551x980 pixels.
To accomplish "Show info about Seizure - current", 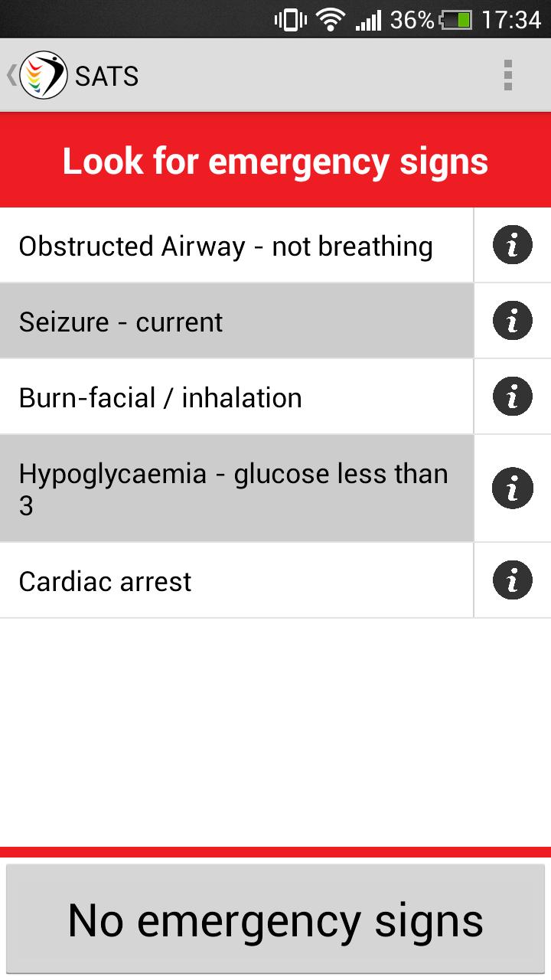I will [512, 321].
